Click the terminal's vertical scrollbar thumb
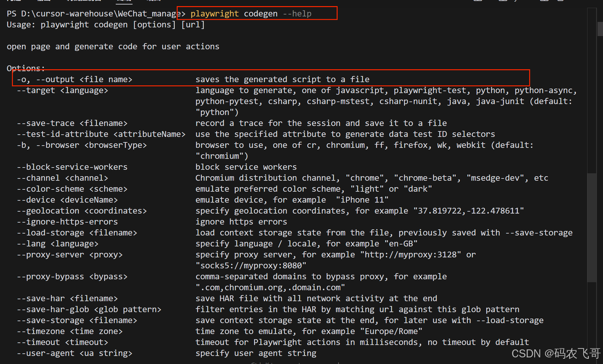The height and width of the screenshot is (364, 603). 593,227
